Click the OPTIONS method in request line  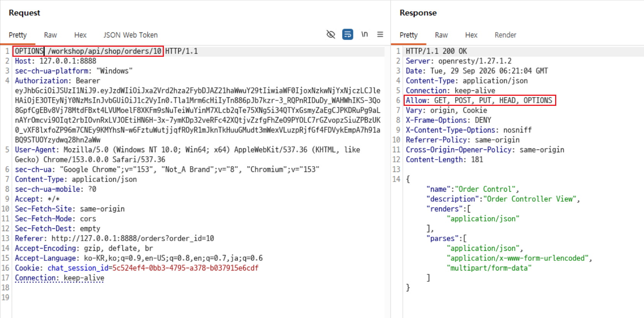[x=29, y=51]
